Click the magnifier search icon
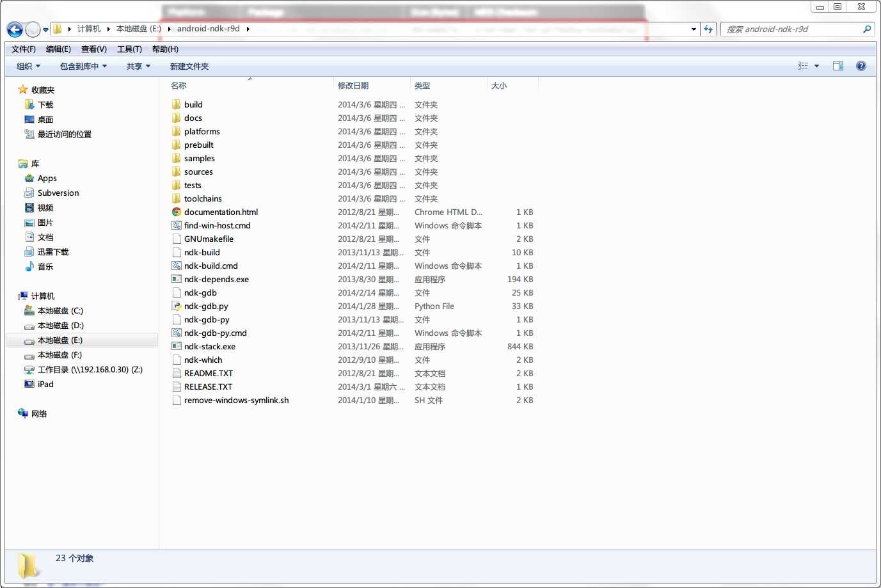Image resolution: width=881 pixels, height=588 pixels. pos(868,29)
